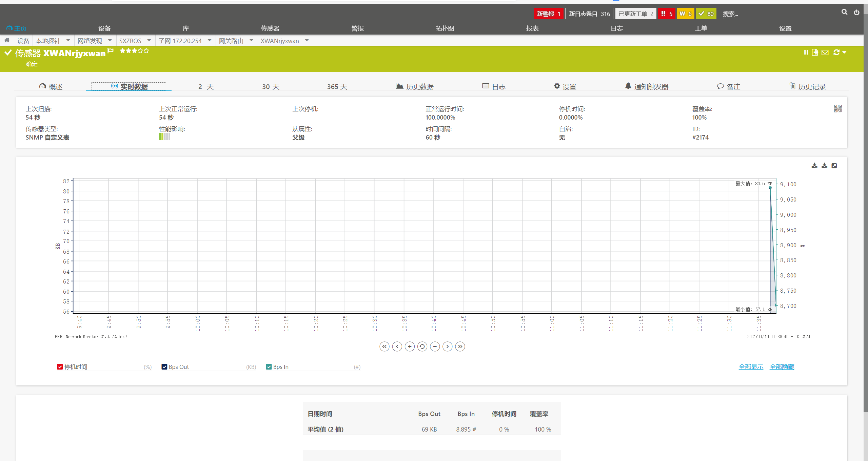Set priority with the fifth star

coord(146,51)
